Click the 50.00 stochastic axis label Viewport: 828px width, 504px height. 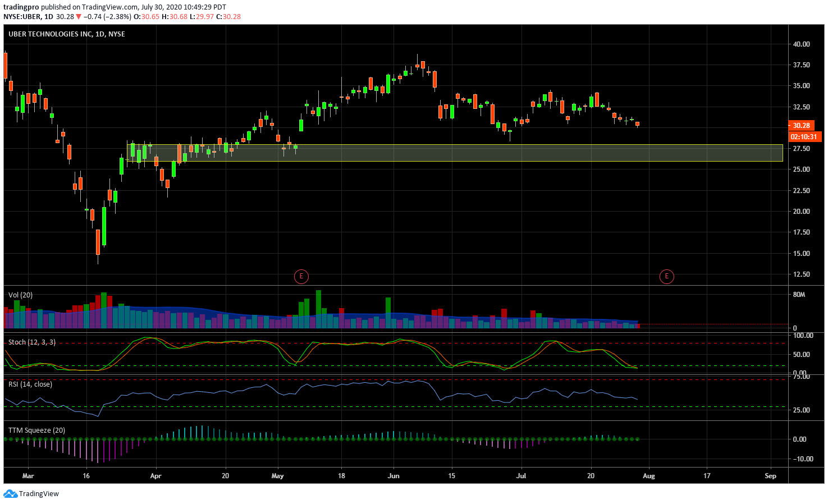click(x=801, y=355)
